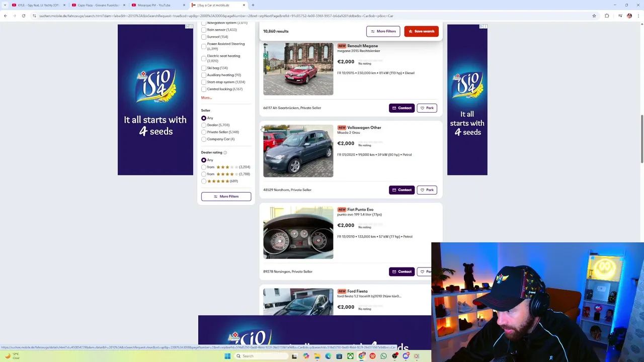Choose dealer rating from four stars
The image size is (644, 362).
(204, 174)
